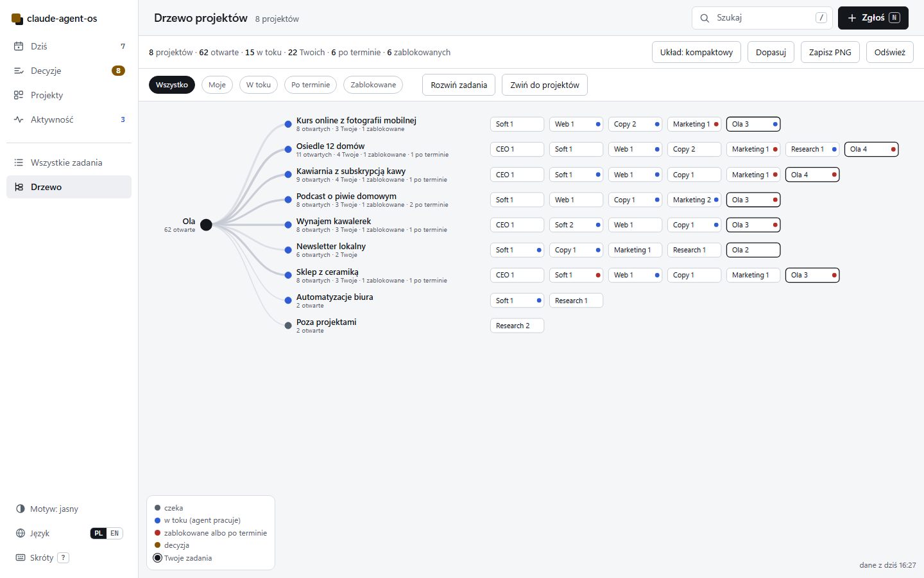Click the Dopasuj button
Viewport: 924px width, 578px height.
(771, 52)
